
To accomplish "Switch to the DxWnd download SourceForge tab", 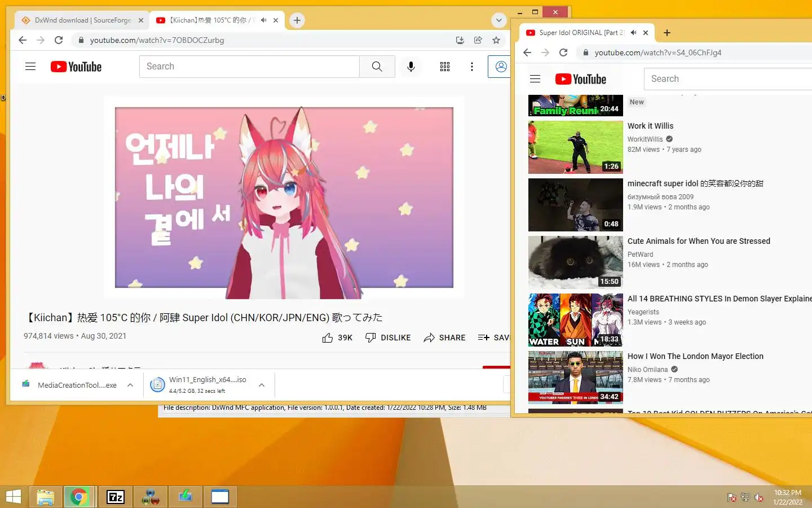I will pyautogui.click(x=82, y=20).
